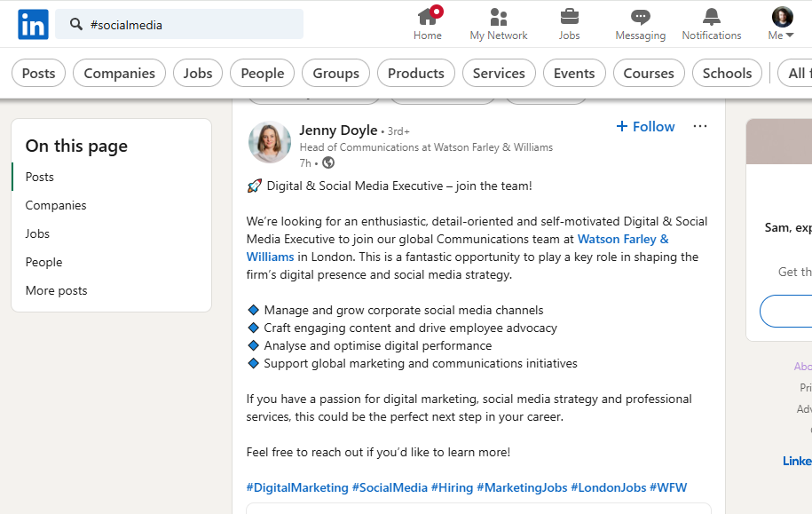
Task: Go to Posts in On this page
Action: 39,177
